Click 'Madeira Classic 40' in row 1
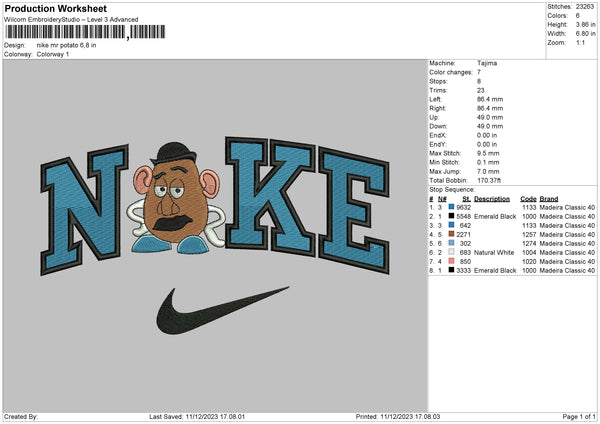 (567, 207)
